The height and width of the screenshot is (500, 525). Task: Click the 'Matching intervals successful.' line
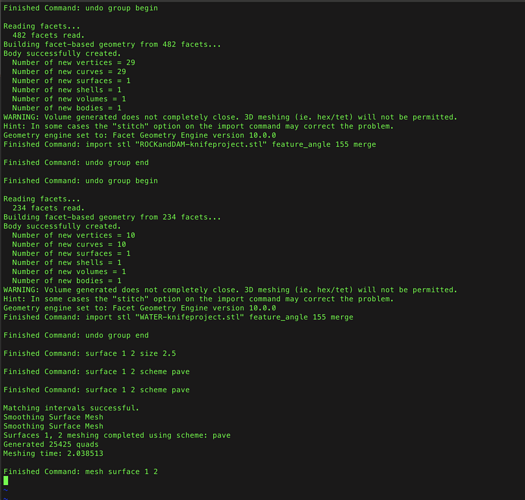(71, 408)
